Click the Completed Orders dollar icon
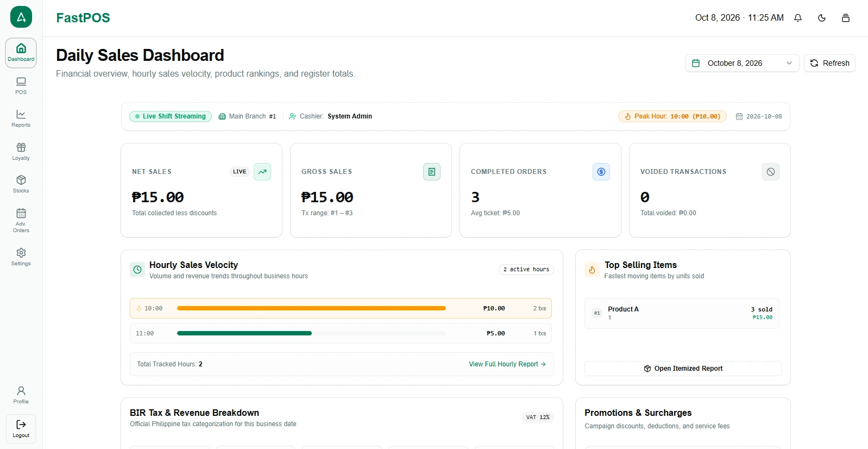The height and width of the screenshot is (449, 868). [601, 172]
